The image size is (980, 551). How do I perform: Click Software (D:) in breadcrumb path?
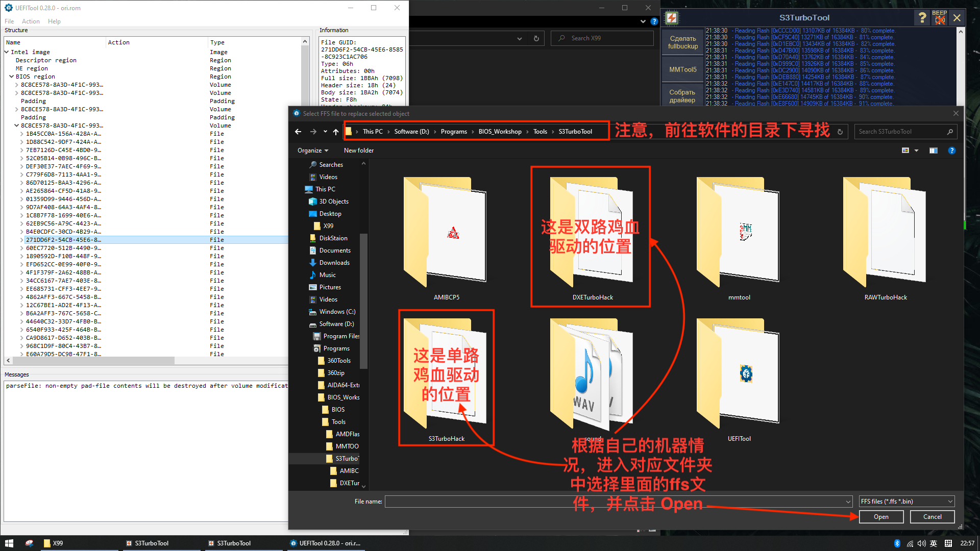tap(411, 132)
